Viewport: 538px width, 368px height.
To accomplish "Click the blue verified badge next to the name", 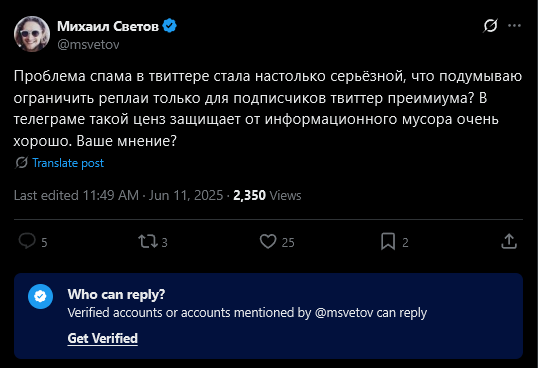I will tap(169, 26).
